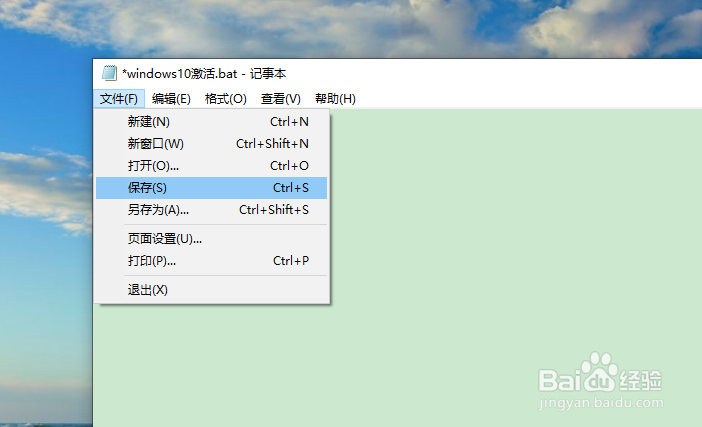Image resolution: width=702 pixels, height=427 pixels.
Task: Click the window title *windows10激活.bat - 记事本
Action: (x=204, y=73)
